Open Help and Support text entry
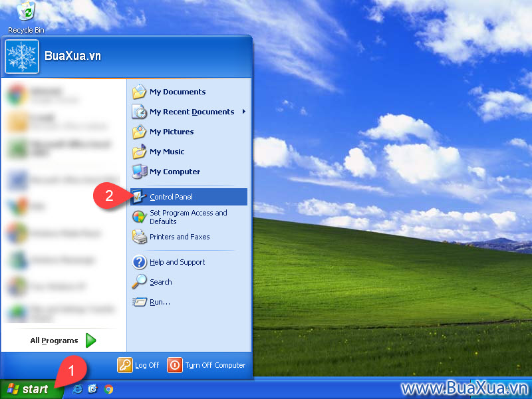532x399 pixels. (177, 262)
